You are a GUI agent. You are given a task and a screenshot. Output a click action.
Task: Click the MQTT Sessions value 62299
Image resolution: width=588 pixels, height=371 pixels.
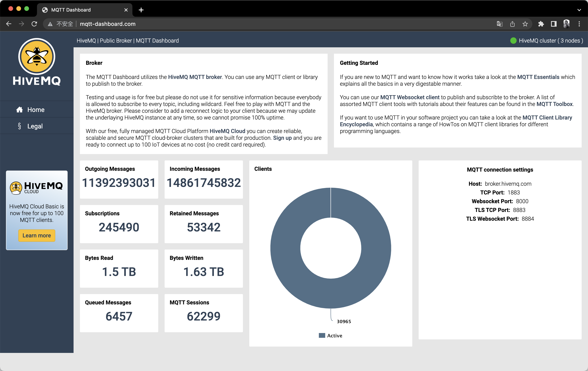pos(204,316)
